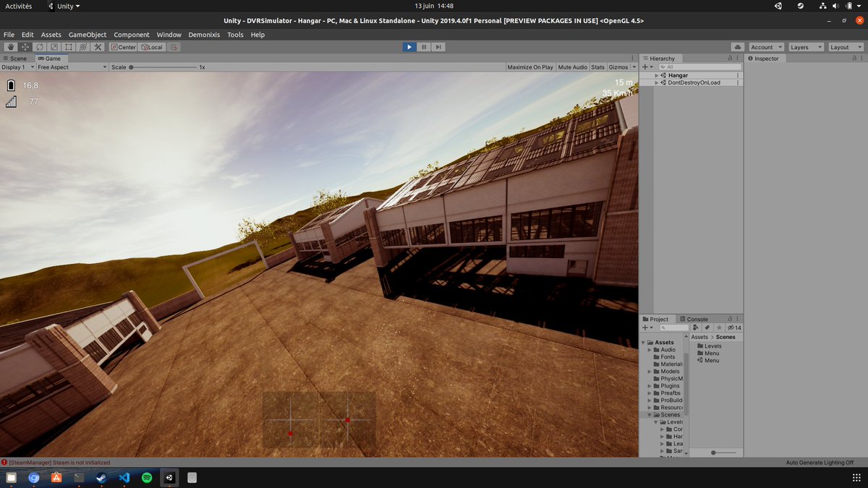Open Project panel options menu
The image size is (868, 488).
738,319
